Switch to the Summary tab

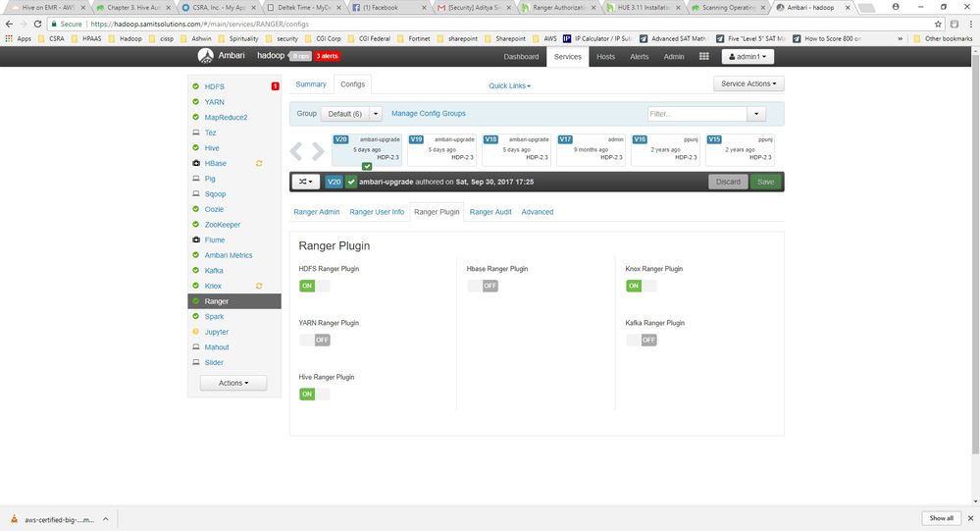[311, 84]
